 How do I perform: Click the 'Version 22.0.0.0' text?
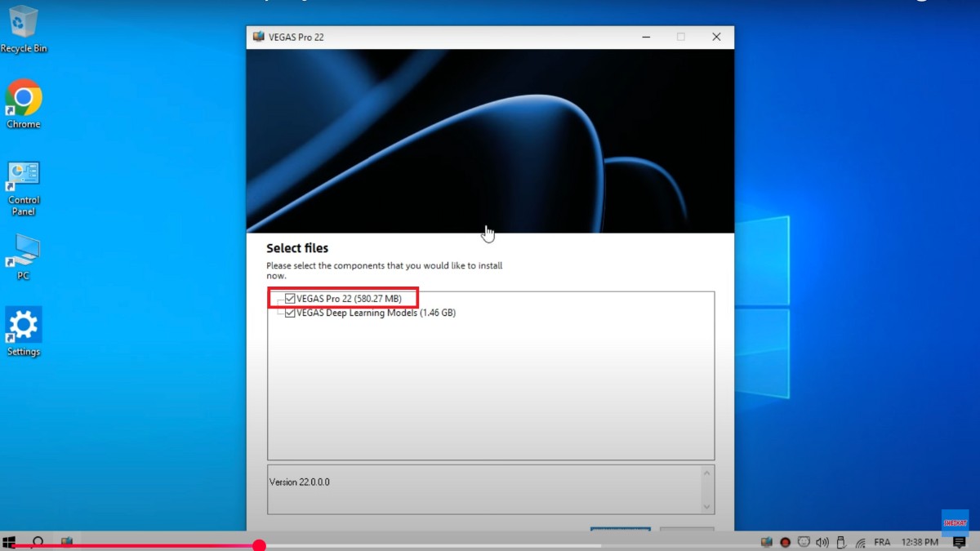point(300,482)
